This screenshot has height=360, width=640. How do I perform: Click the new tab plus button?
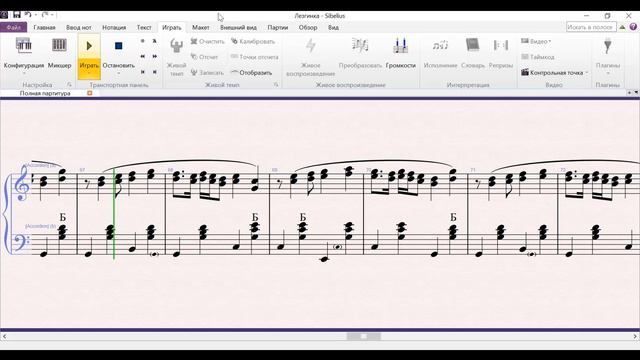tap(629, 93)
